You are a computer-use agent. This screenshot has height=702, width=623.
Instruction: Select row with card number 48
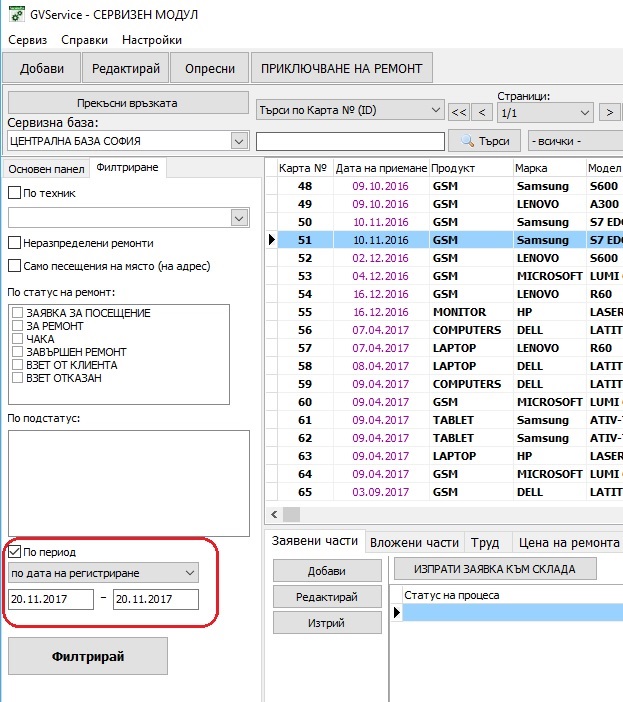[444, 186]
